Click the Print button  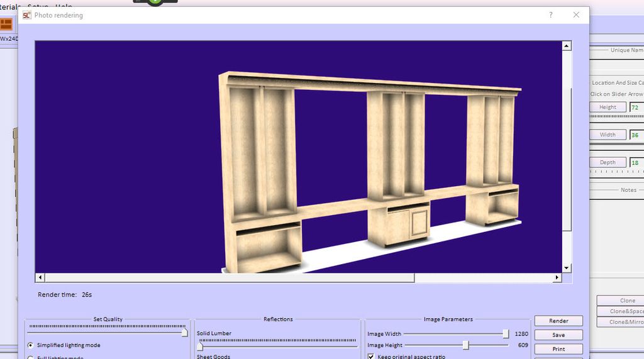558,349
